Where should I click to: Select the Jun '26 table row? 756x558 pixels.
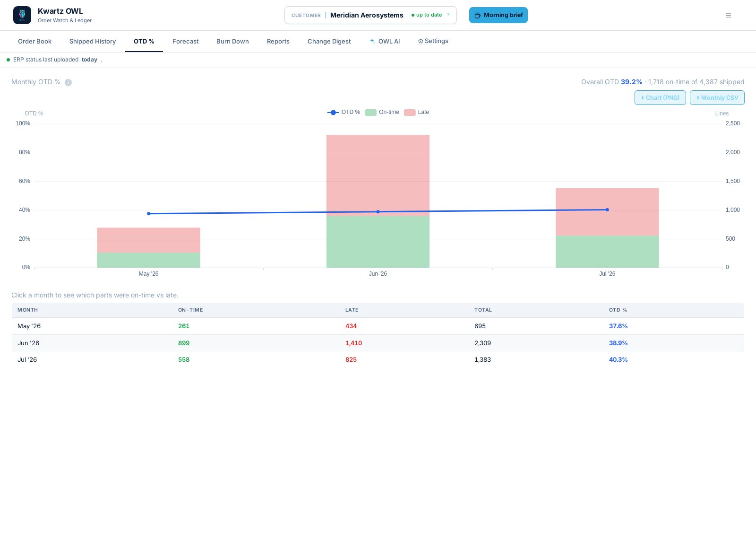pyautogui.click(x=378, y=343)
